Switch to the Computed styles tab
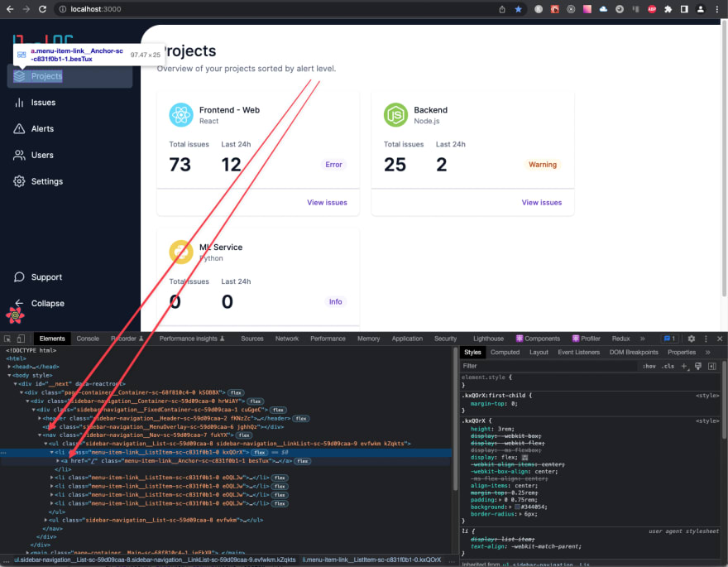The image size is (728, 567). (505, 353)
